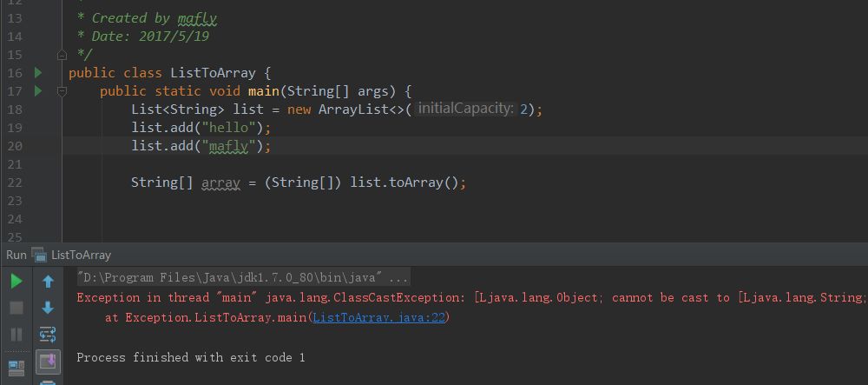Click the Run tool window label

(16, 255)
